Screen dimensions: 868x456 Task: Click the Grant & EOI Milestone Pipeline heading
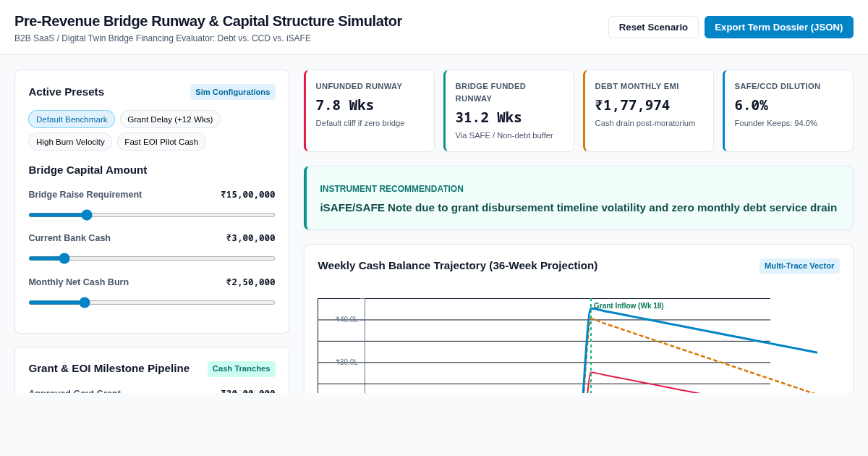[x=109, y=368]
